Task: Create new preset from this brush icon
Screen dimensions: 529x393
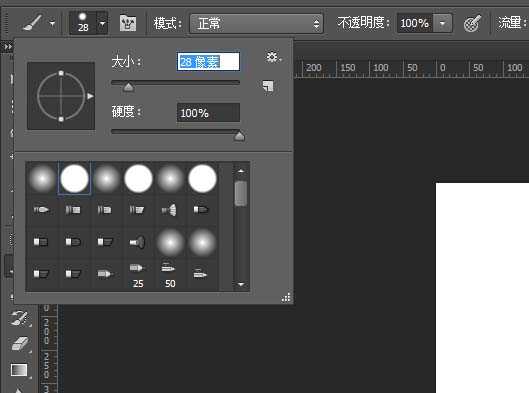Action: (268, 86)
